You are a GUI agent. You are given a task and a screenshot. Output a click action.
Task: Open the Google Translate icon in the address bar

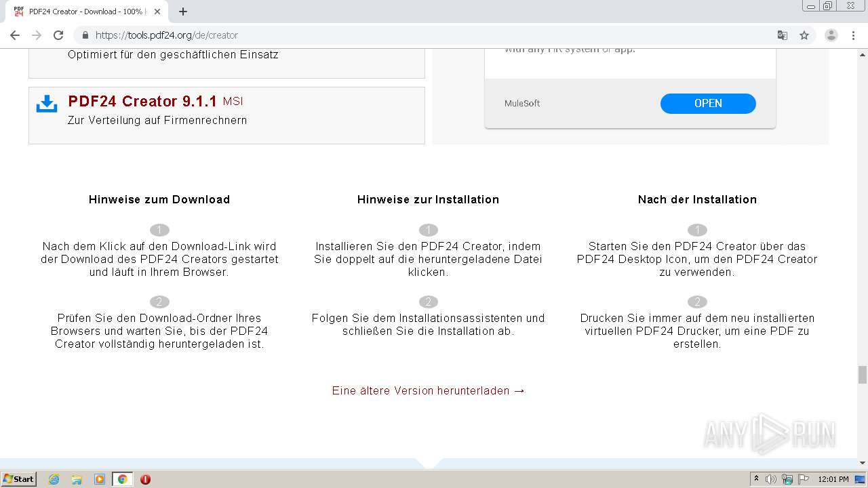pos(783,35)
